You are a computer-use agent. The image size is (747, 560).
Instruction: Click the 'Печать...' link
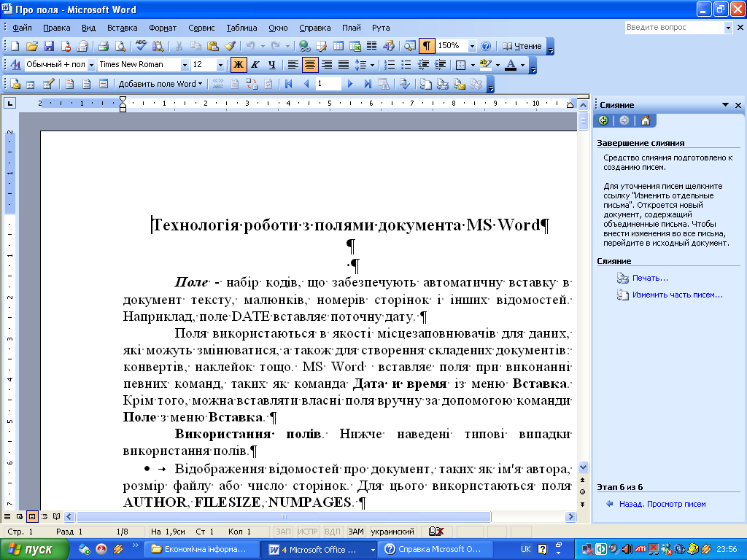point(650,278)
